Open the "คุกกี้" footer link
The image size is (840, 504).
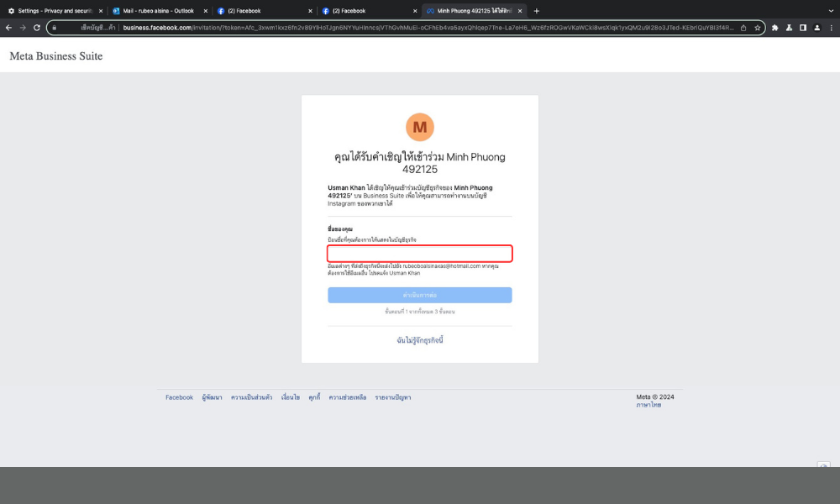(x=314, y=397)
